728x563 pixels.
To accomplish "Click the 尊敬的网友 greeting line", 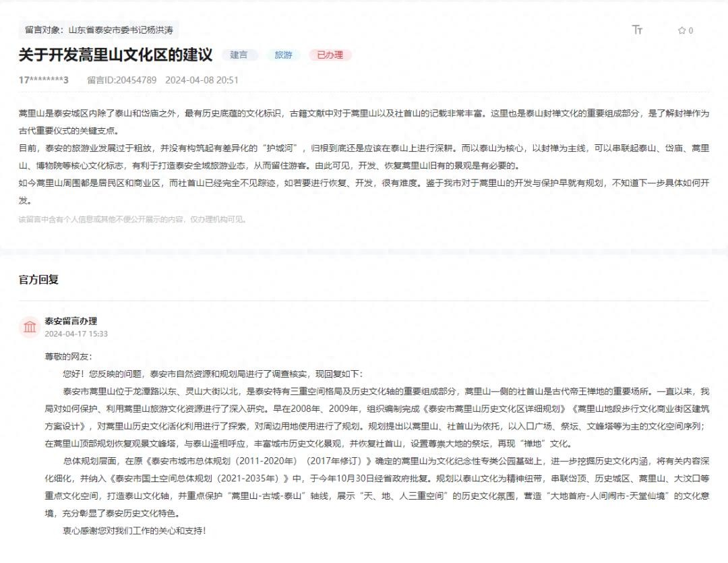I will (68, 356).
